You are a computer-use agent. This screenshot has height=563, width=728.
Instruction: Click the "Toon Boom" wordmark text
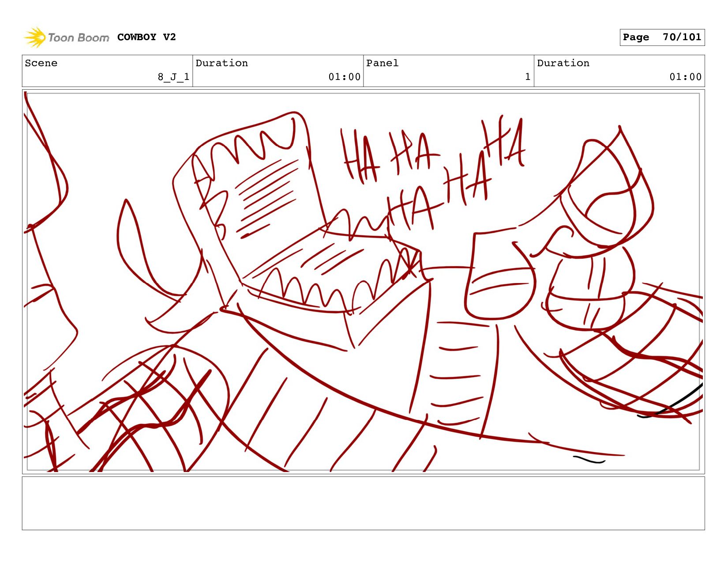(79, 38)
